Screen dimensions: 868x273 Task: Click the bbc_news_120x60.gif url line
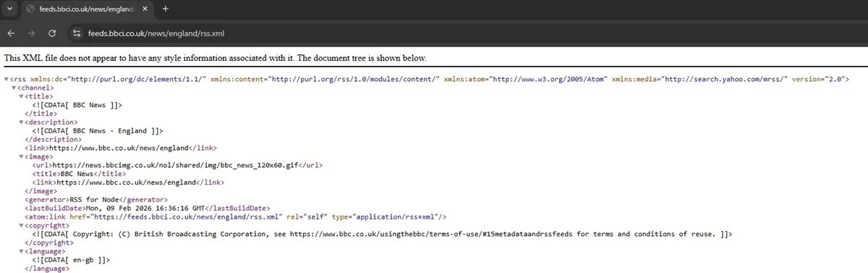pyautogui.click(x=177, y=165)
